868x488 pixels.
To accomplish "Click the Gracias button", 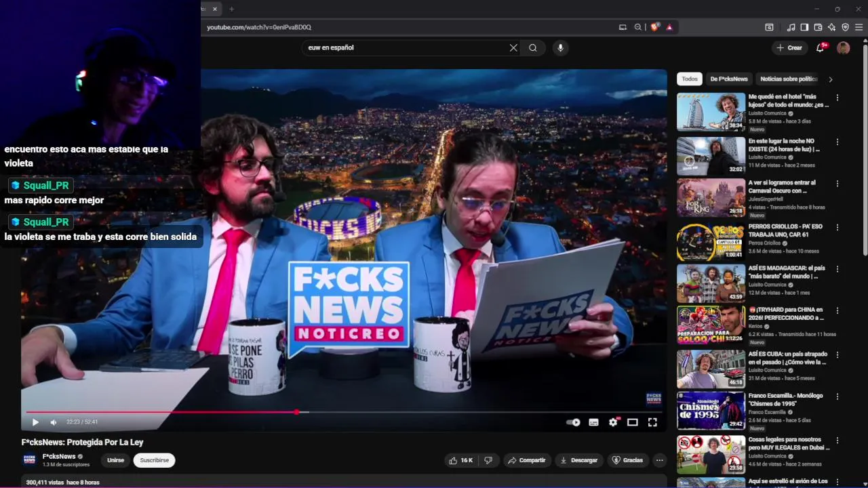I will (x=627, y=460).
